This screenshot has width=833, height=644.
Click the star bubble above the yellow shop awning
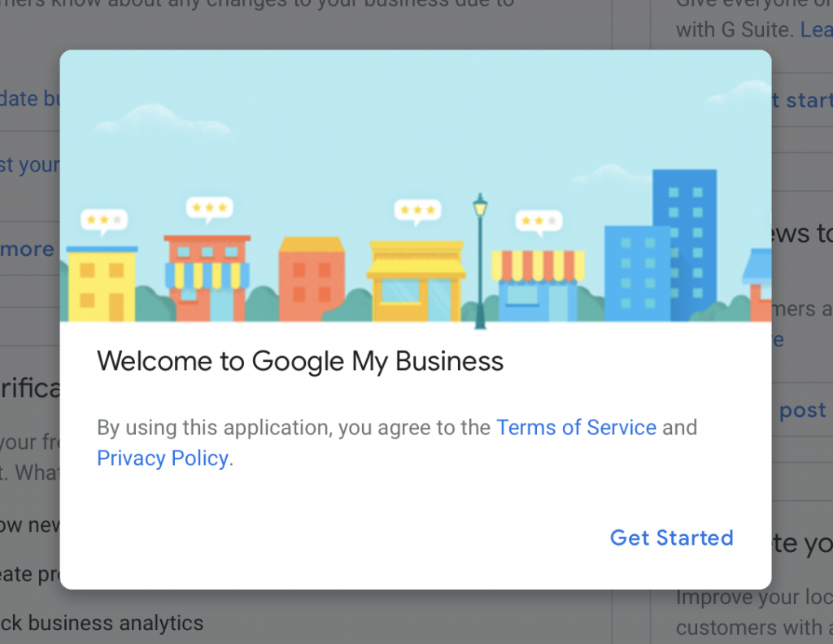click(x=417, y=211)
